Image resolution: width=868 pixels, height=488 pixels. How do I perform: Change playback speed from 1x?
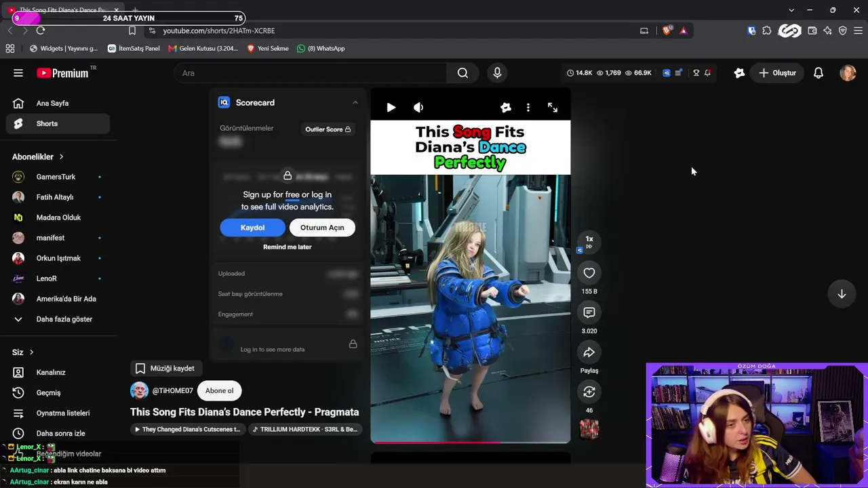coord(589,242)
